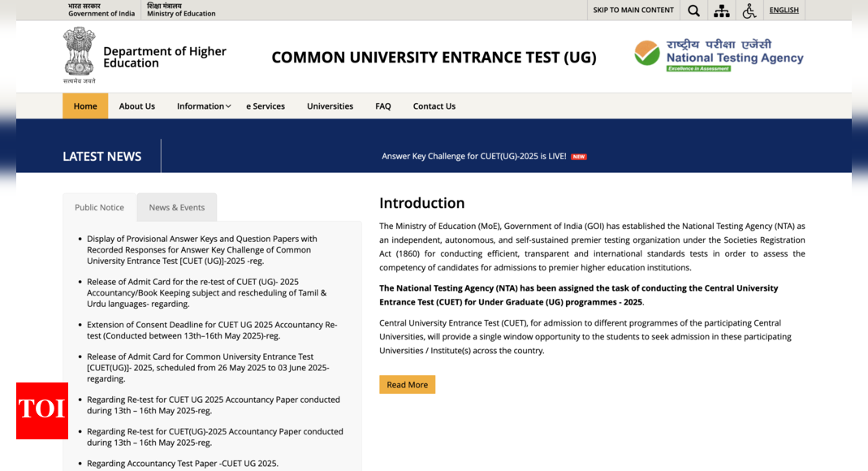Click the red NEW badge icon
The image size is (868, 471).
578,157
